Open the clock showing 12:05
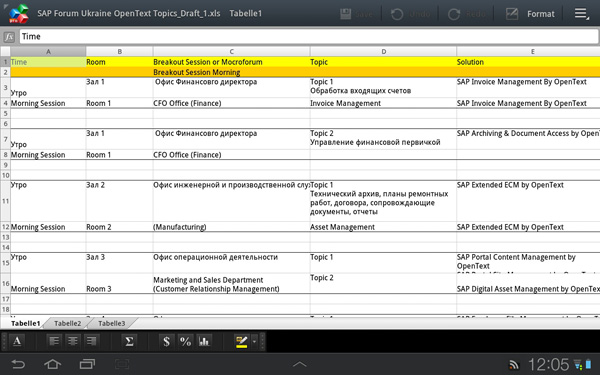 click(548, 364)
